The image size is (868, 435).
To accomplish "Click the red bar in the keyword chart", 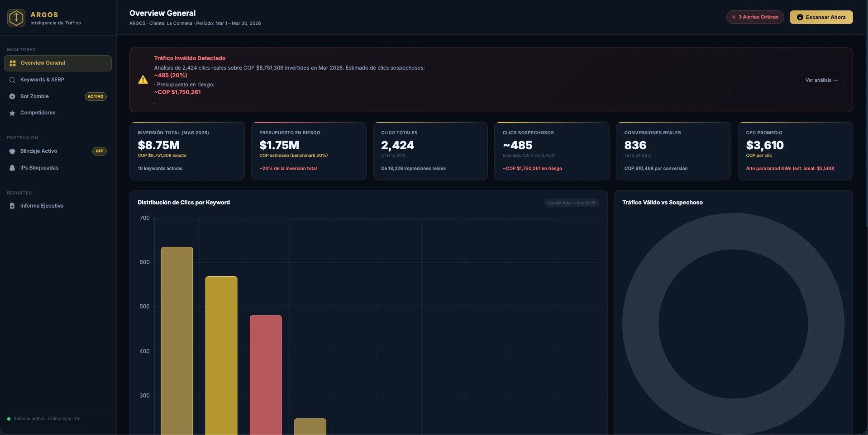I will (266, 375).
